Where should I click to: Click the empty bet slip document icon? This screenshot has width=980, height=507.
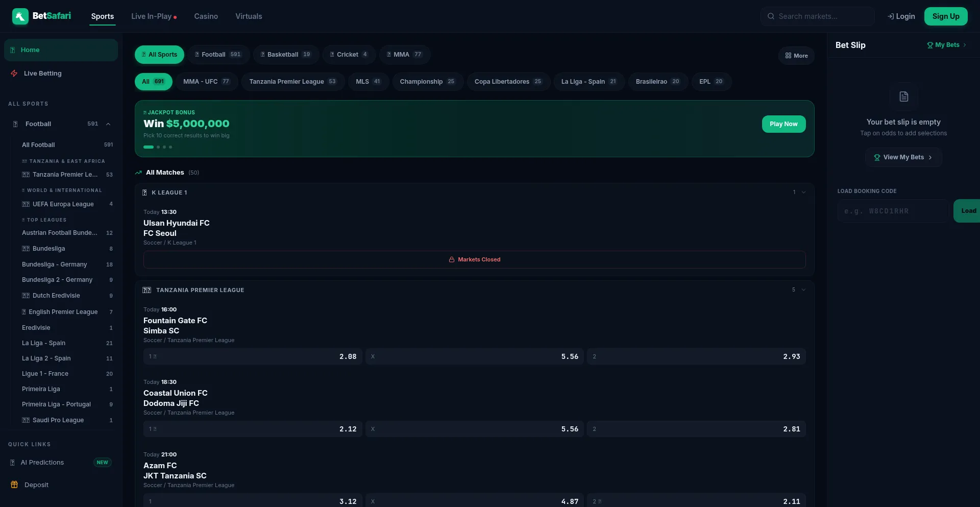pos(903,96)
